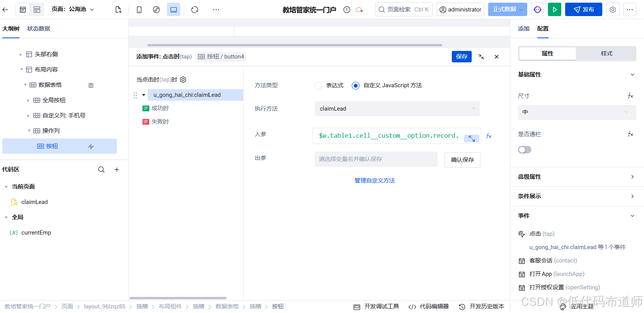Collapse the event dialog with shrink icon
Image resolution: width=644 pixels, height=313 pixels.
(481, 57)
